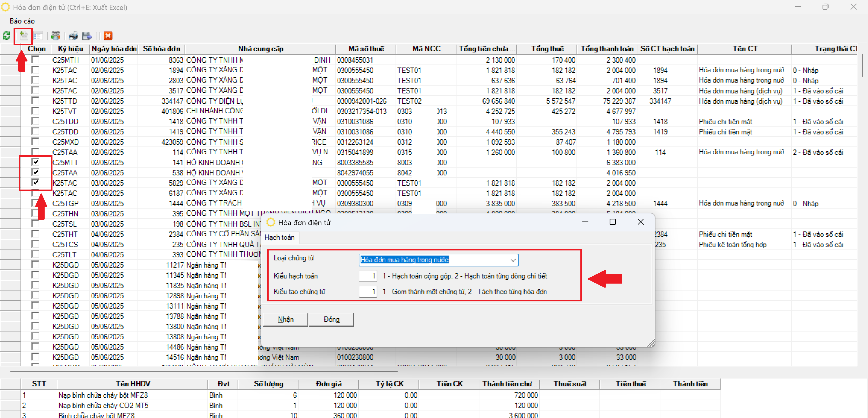The height and width of the screenshot is (418, 868).
Task: Open the list view toolbar icon
Action: 38,36
